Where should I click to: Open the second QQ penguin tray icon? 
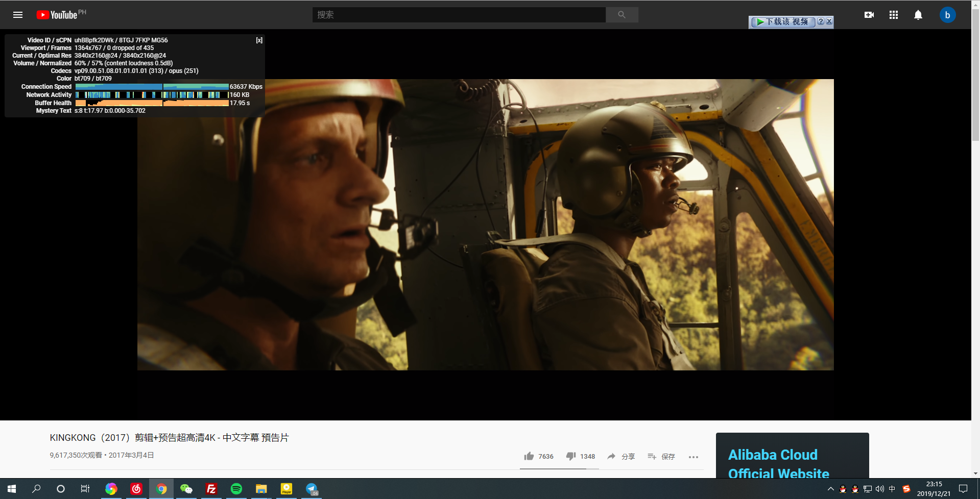click(855, 489)
